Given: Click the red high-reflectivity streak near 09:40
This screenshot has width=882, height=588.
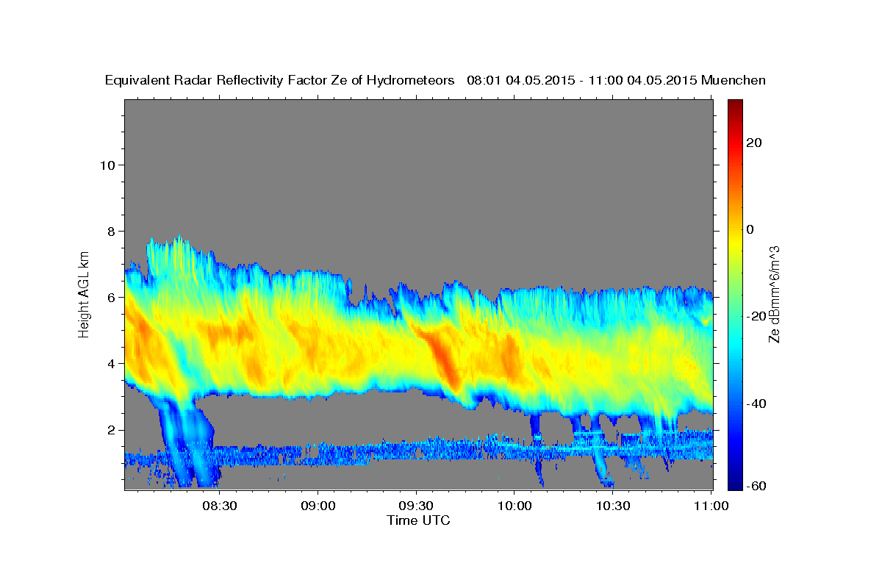Looking at the screenshot, I should (445, 359).
